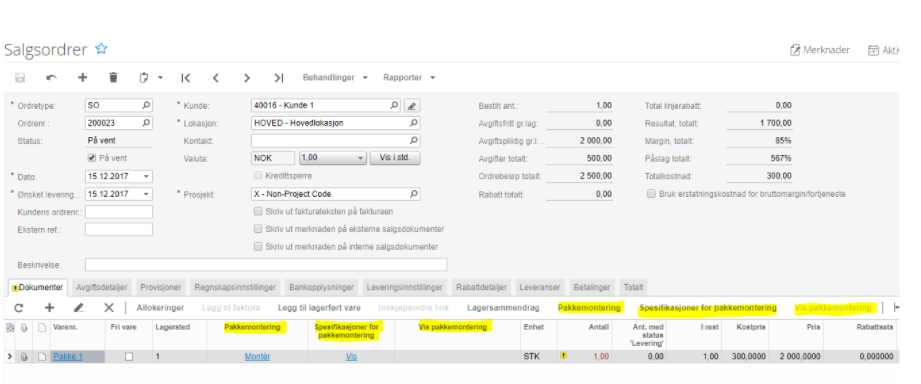
Task: Open Regnskapsinnstillinger tab
Action: (236, 288)
